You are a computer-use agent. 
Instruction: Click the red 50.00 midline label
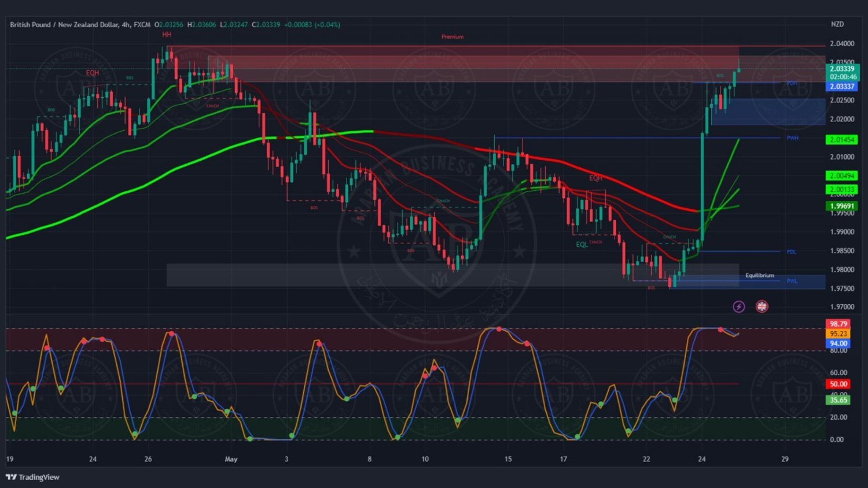coord(838,384)
